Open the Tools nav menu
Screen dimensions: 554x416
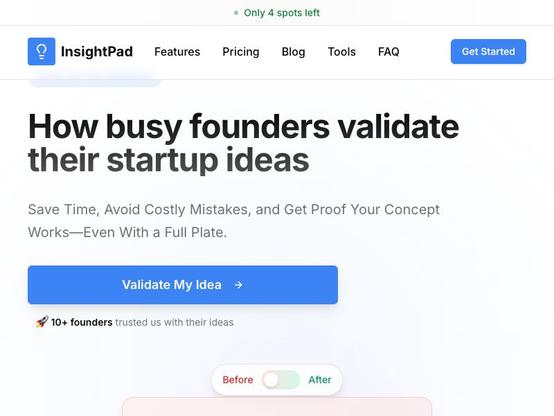342,52
